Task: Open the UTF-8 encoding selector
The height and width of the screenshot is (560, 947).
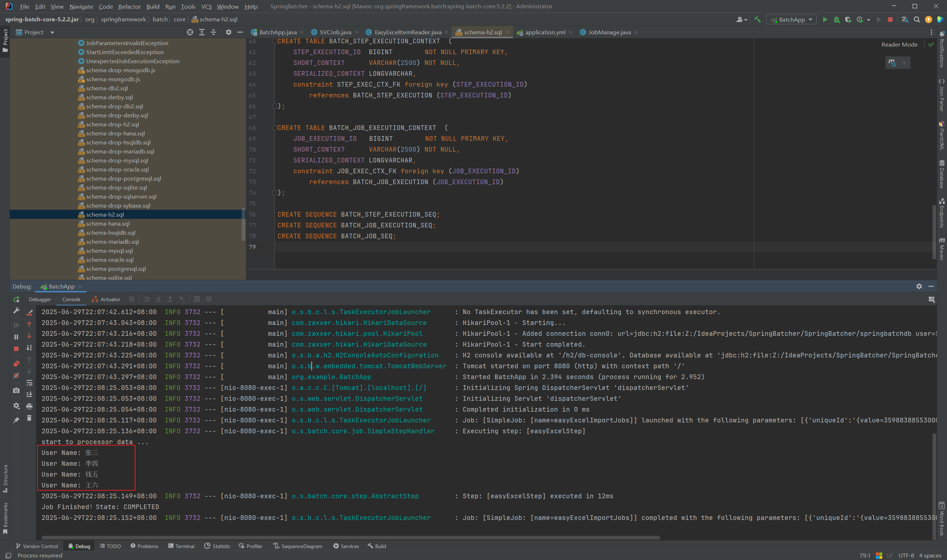Action: pos(906,555)
